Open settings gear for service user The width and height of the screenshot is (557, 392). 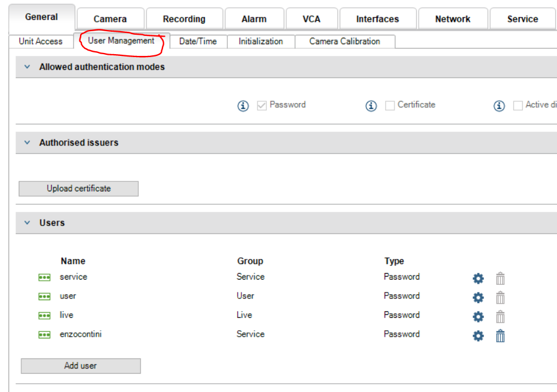click(478, 278)
